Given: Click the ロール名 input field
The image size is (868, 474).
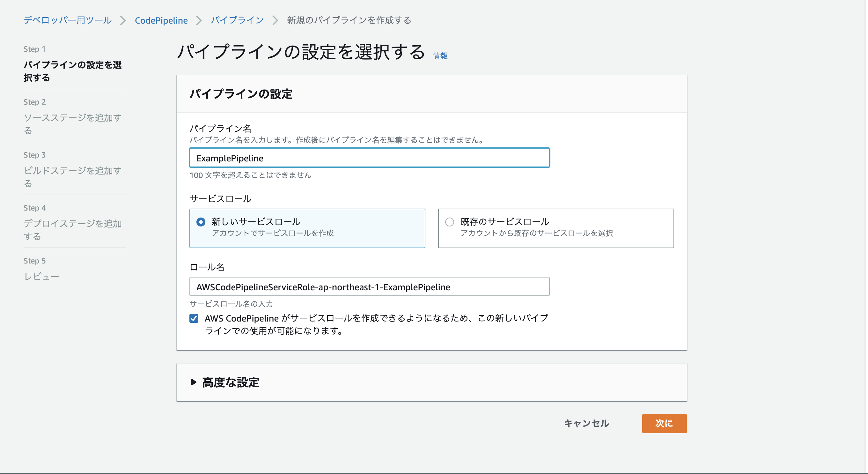Looking at the screenshot, I should coord(369,287).
